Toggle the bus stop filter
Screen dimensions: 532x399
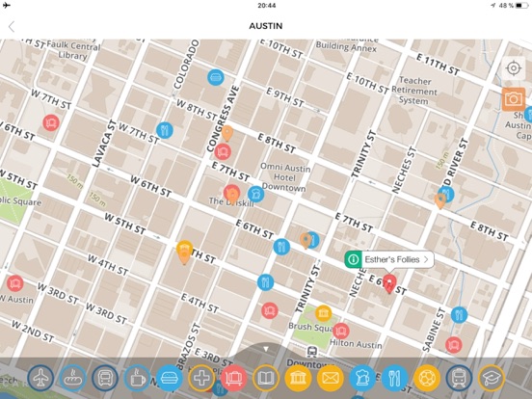[105, 378]
